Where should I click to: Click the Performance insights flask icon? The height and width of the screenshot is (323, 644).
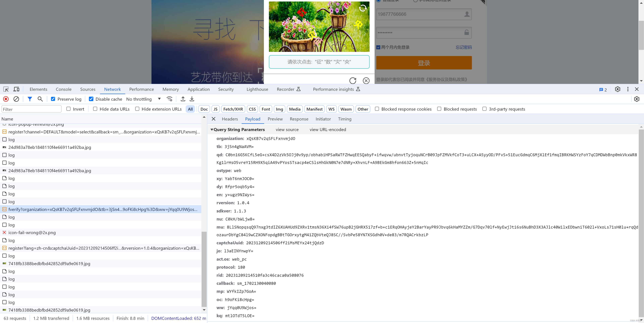point(358,89)
